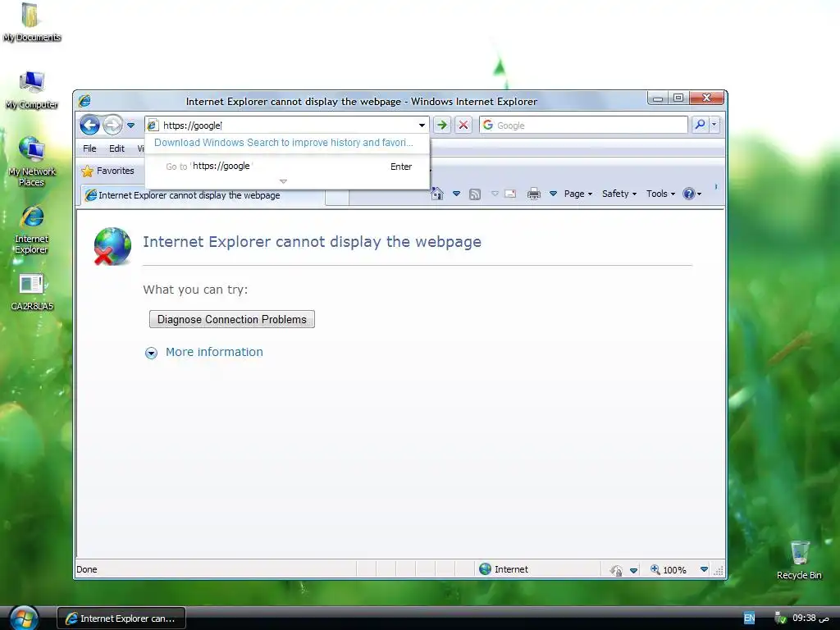
Task: Open the search provider dropdown arrow
Action: 714,125
